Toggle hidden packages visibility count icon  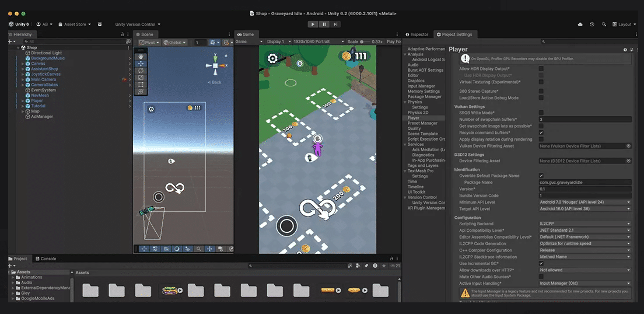[395, 266]
